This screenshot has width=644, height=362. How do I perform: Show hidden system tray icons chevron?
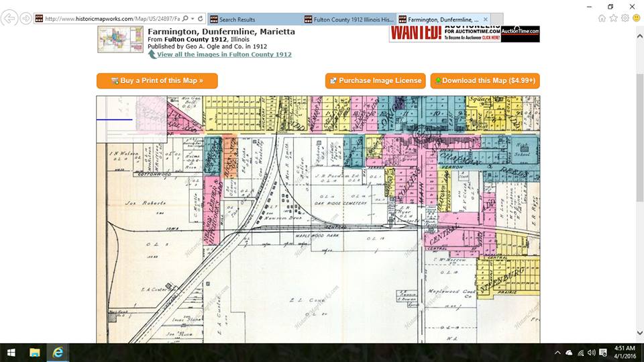click(x=557, y=353)
